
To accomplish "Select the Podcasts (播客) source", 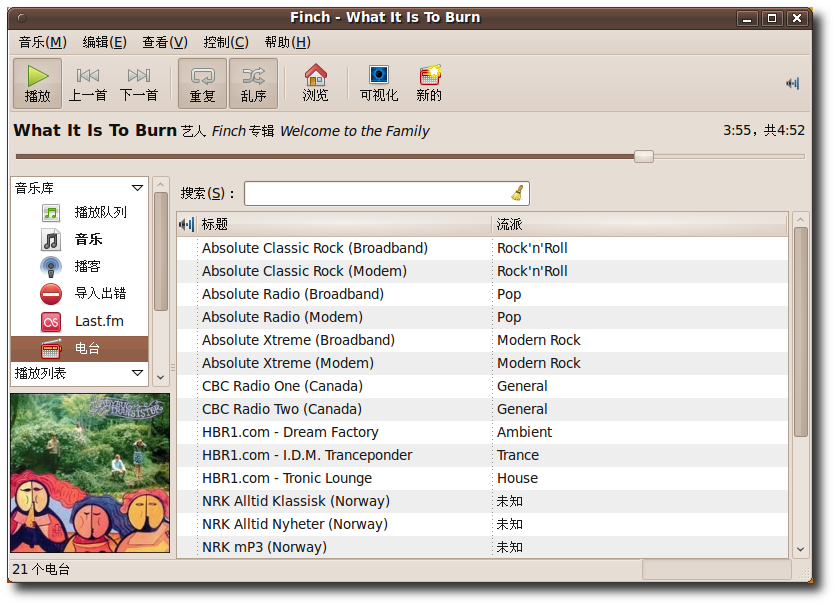I will [79, 266].
